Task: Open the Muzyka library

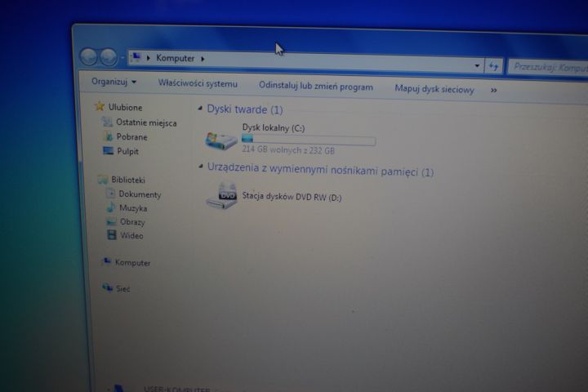Action: click(x=132, y=208)
